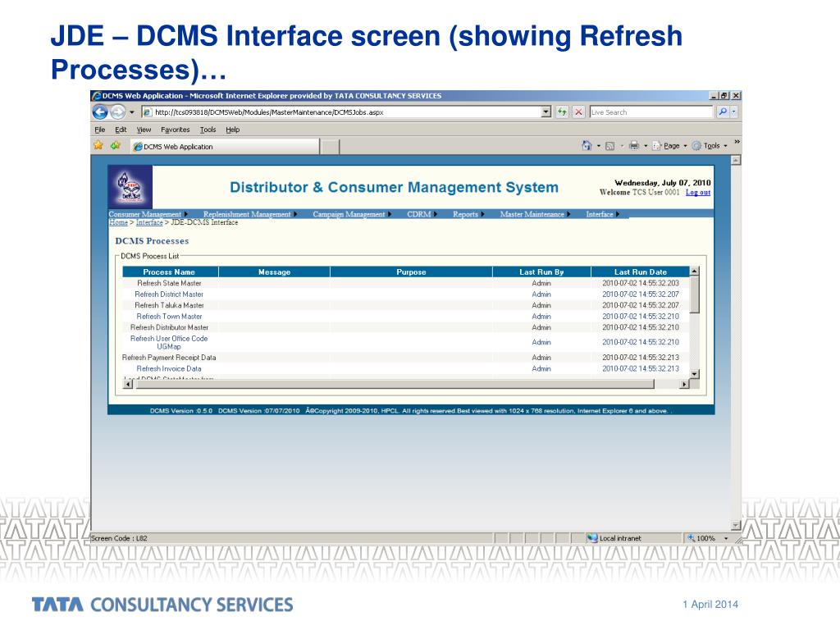Click the RSS Feeds icon

[609, 146]
